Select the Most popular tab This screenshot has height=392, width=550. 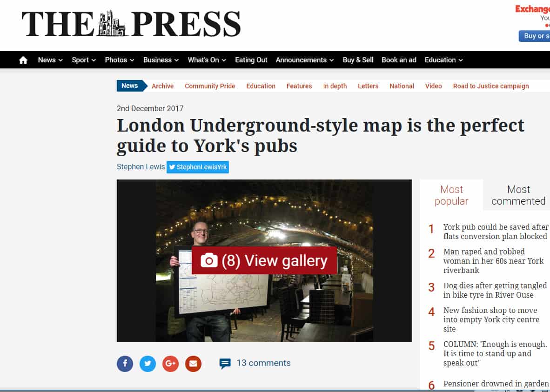click(x=451, y=195)
